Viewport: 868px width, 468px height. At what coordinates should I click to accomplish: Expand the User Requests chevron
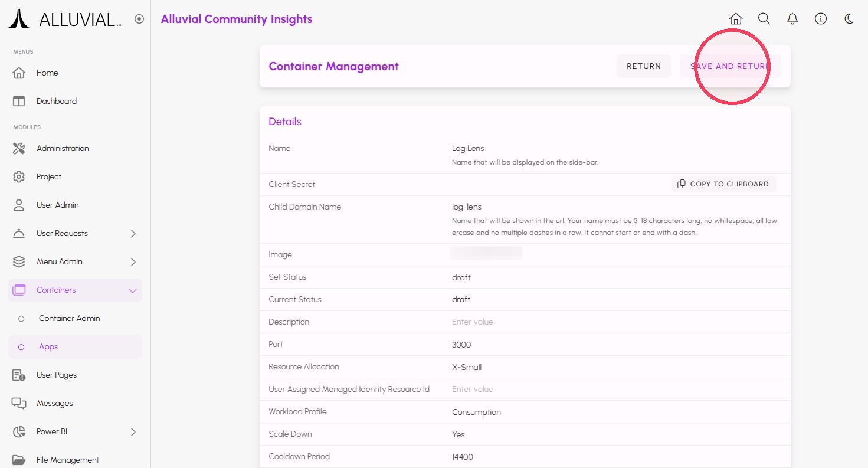pyautogui.click(x=133, y=234)
